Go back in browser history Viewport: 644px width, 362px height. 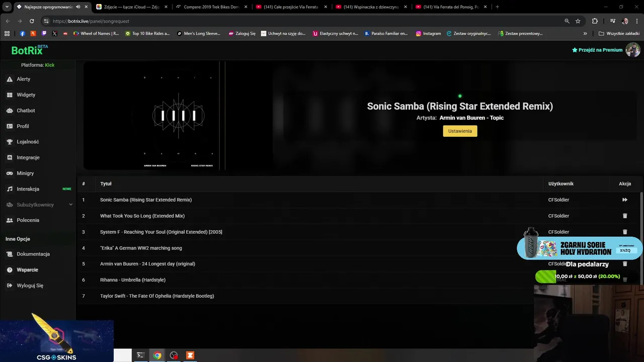[8, 21]
